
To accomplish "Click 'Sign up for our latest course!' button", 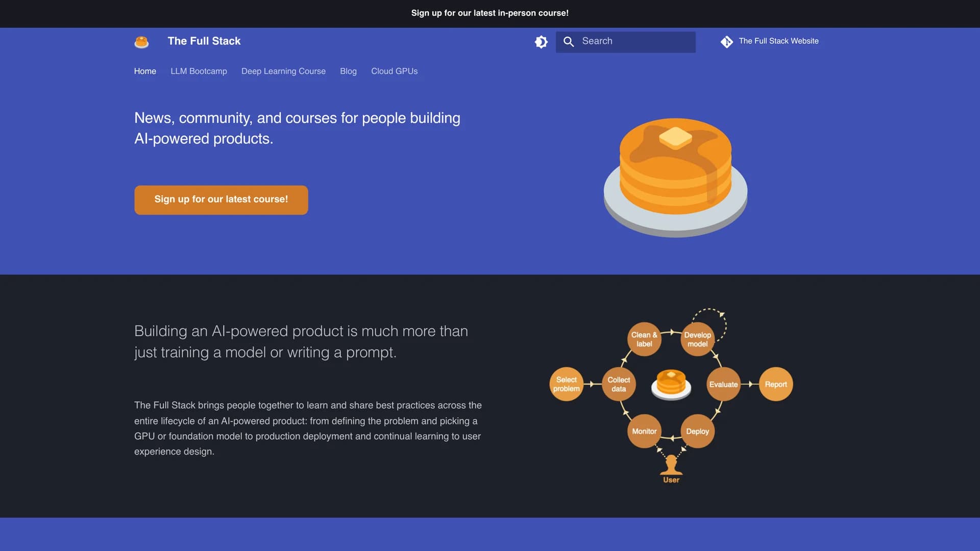I will tap(221, 200).
